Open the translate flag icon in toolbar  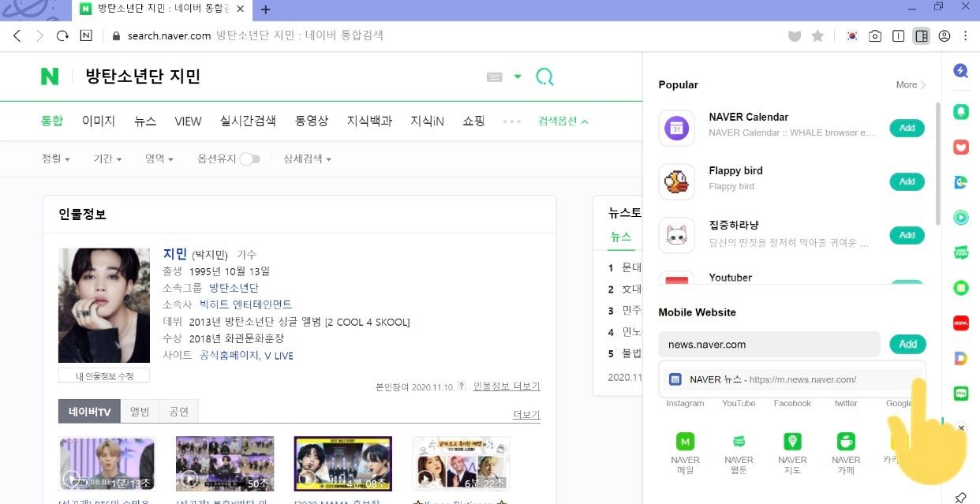click(x=852, y=36)
